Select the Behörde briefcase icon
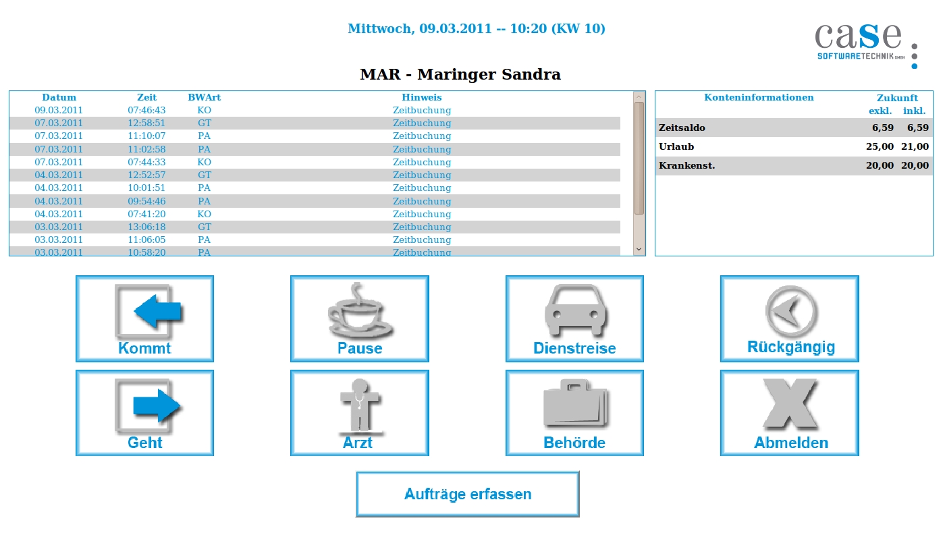 574,405
